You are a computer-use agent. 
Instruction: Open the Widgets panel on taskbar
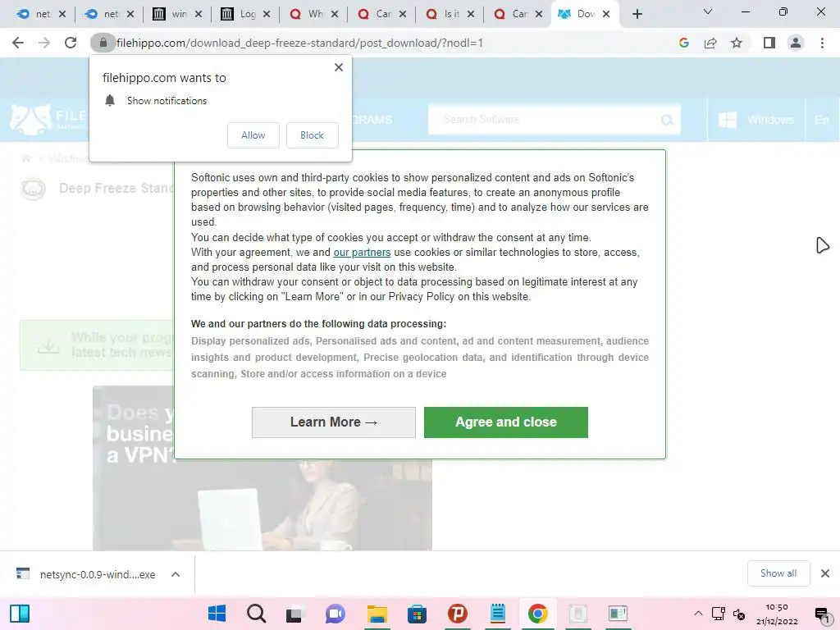20,614
